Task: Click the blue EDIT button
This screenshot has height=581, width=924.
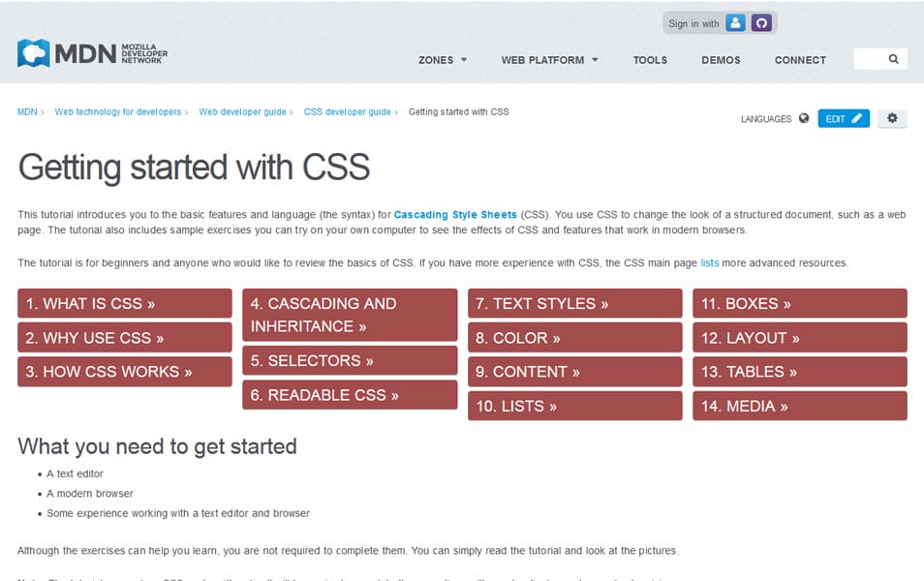Action: (x=839, y=118)
